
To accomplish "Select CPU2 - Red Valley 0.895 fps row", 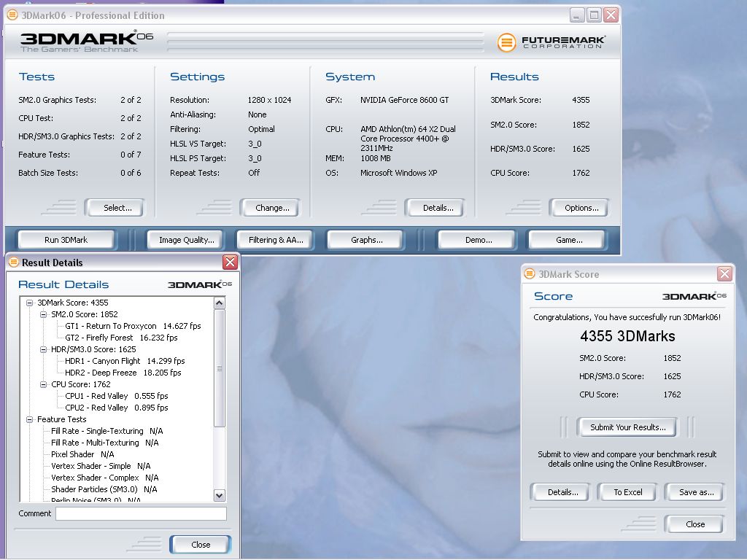I will (x=116, y=408).
